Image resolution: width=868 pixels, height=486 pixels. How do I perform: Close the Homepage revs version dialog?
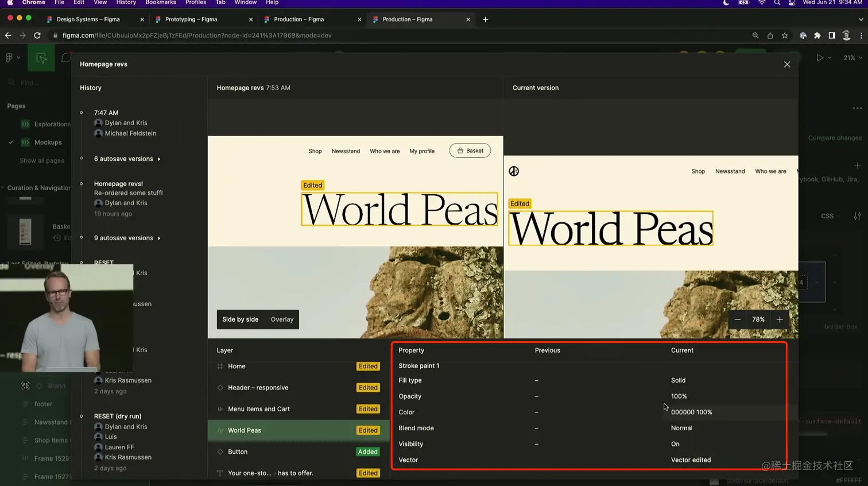787,64
